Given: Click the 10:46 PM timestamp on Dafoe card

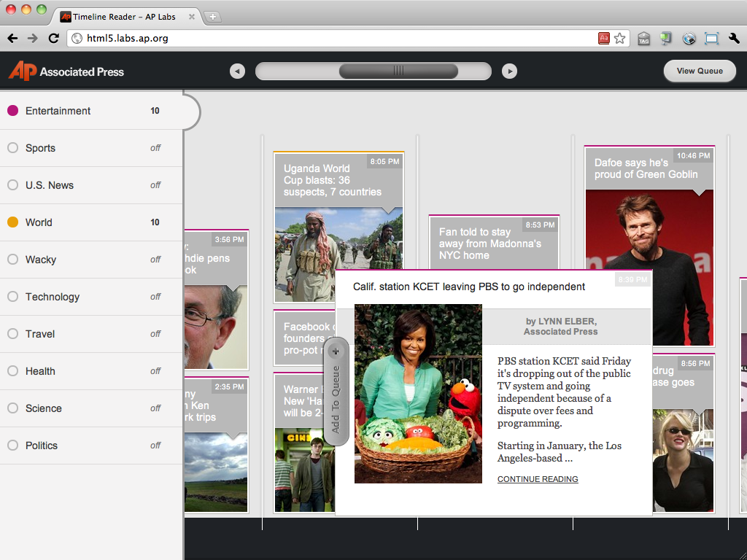Looking at the screenshot, I should (x=693, y=156).
